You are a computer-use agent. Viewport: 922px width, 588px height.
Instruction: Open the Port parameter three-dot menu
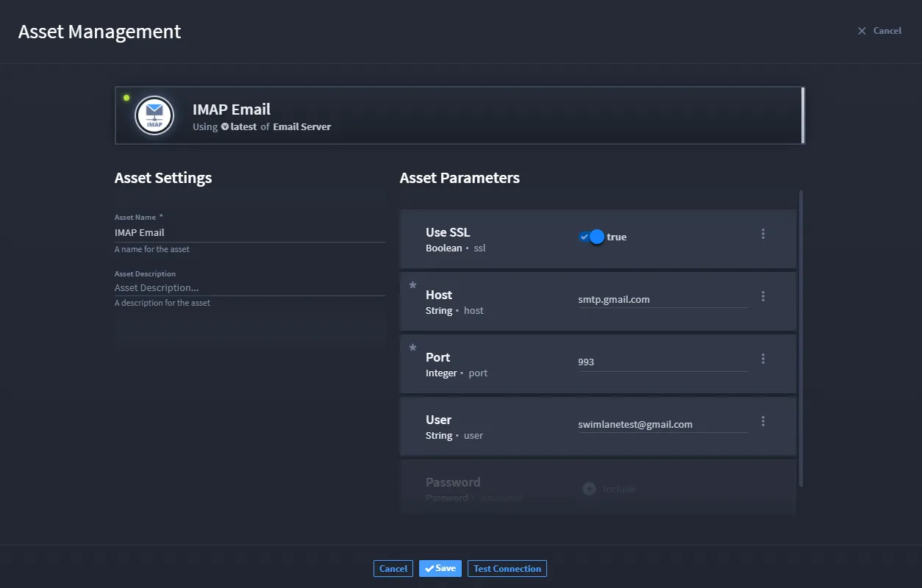coord(763,359)
